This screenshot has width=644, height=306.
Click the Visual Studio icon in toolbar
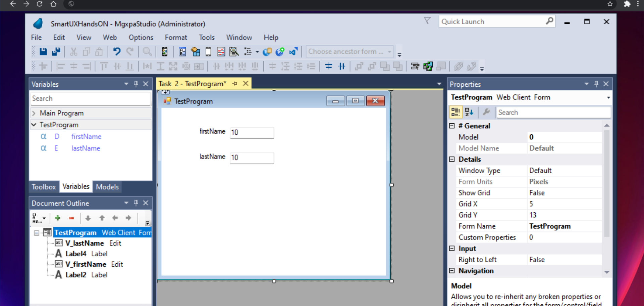(293, 52)
